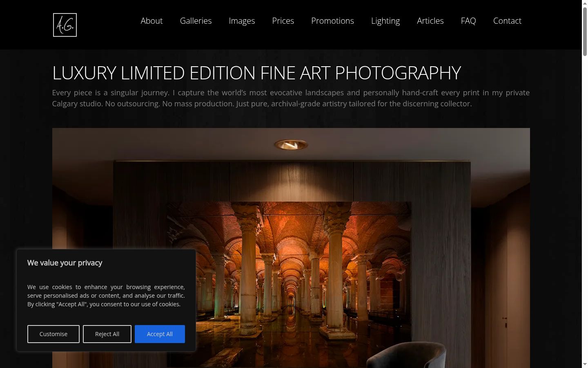
Task: Click the 'Every piece is a singular journey' paragraph
Action: click(291, 98)
